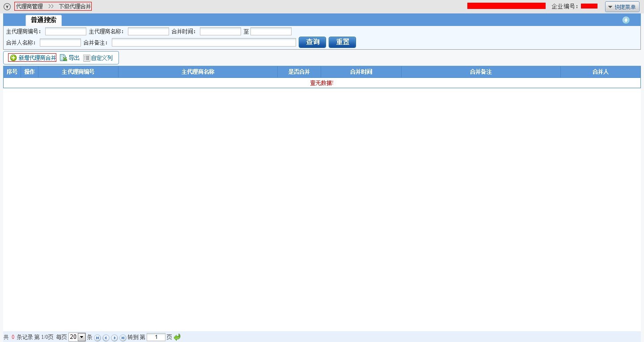Click the green go-to-page arrow icon
The height and width of the screenshot is (342, 644).
[x=177, y=337]
